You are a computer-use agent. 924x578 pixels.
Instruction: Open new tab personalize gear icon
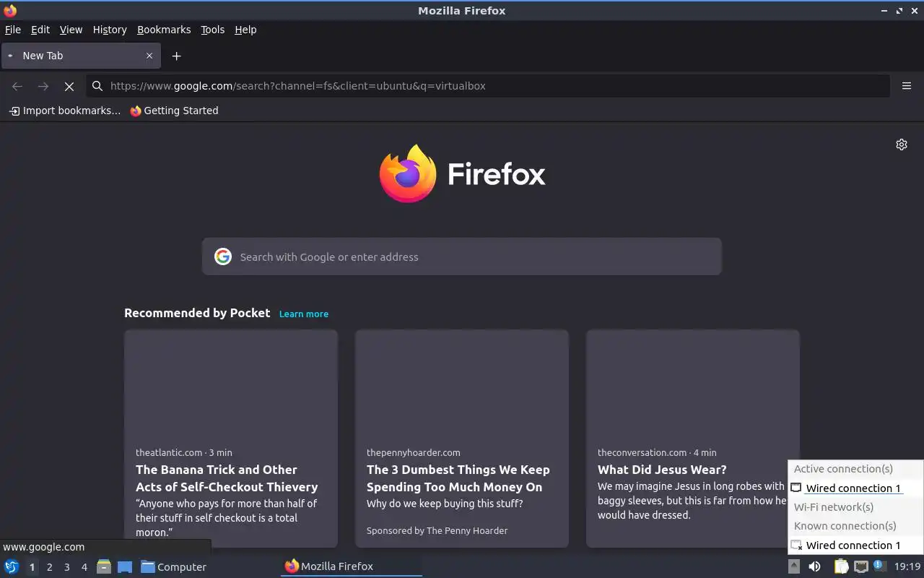click(x=902, y=144)
